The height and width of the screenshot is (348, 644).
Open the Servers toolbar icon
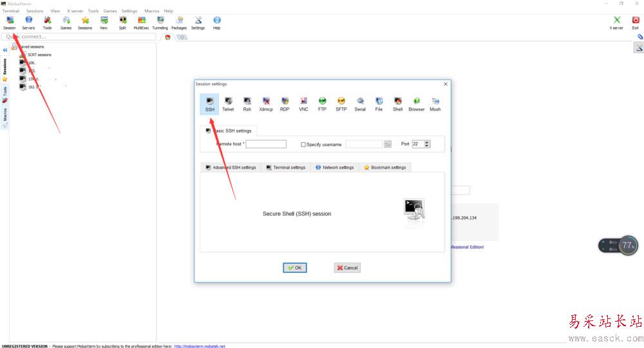(28, 23)
